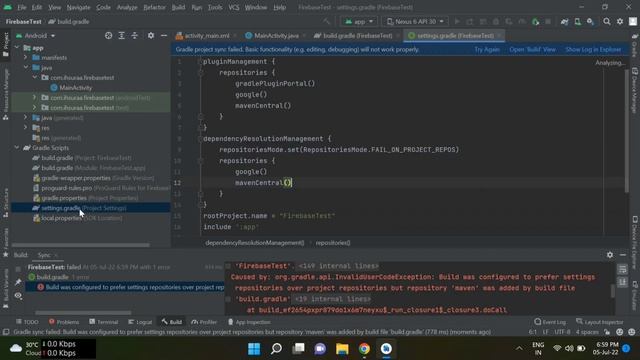Switch to the MainActivity.java tab
The width and height of the screenshot is (640, 360).
(x=276, y=36)
